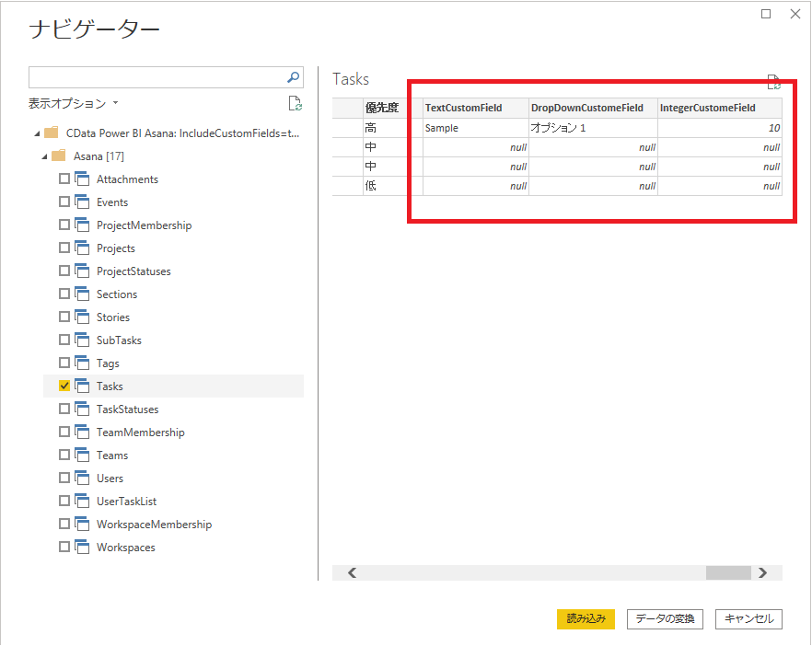Check the SubTasks checkbox

point(64,340)
